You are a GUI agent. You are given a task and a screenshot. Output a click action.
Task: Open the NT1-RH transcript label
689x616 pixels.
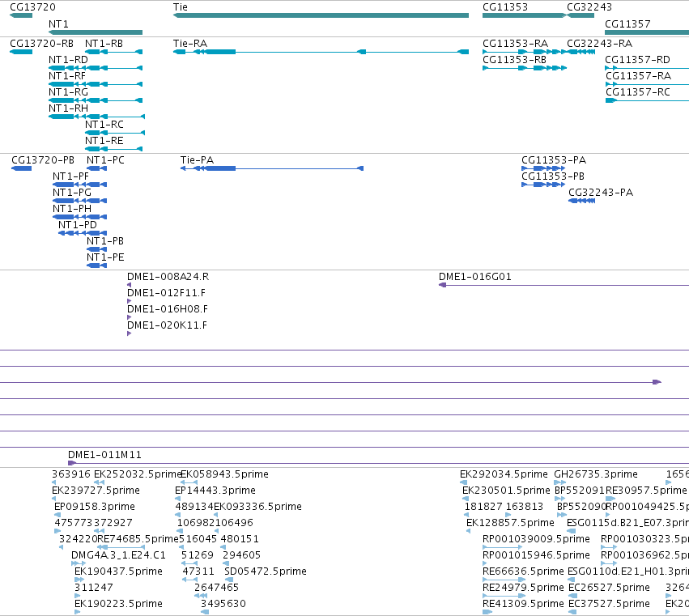68,108
